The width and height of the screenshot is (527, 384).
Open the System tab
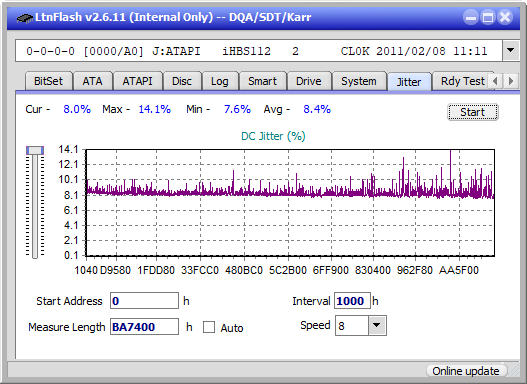359,81
